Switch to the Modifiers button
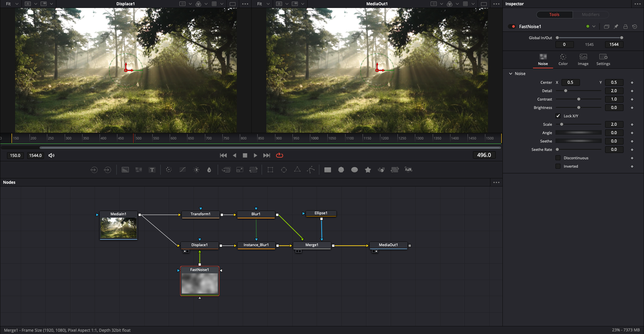 [590, 14]
